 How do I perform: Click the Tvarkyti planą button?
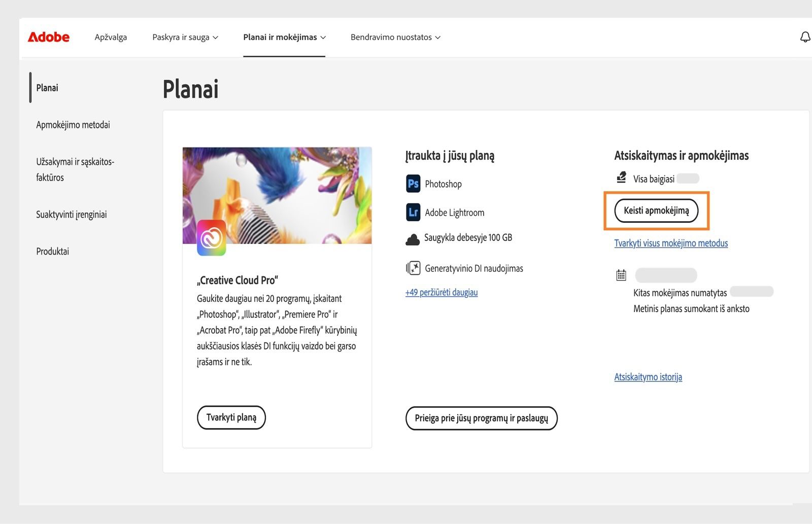231,417
